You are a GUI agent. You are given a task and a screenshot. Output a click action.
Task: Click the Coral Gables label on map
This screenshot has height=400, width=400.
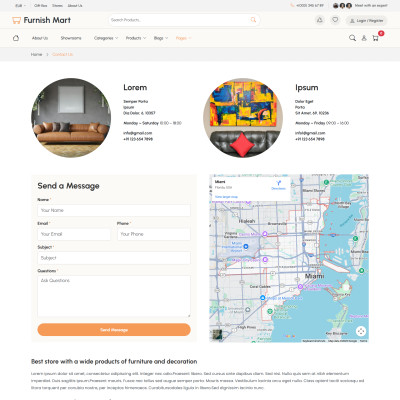[260, 286]
